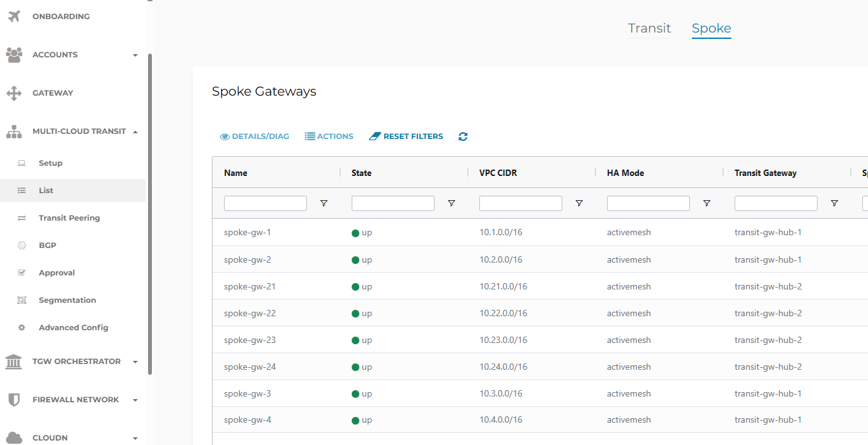Image resolution: width=868 pixels, height=445 pixels.
Task: Click the Advanced Config gear icon
Action: tap(22, 328)
